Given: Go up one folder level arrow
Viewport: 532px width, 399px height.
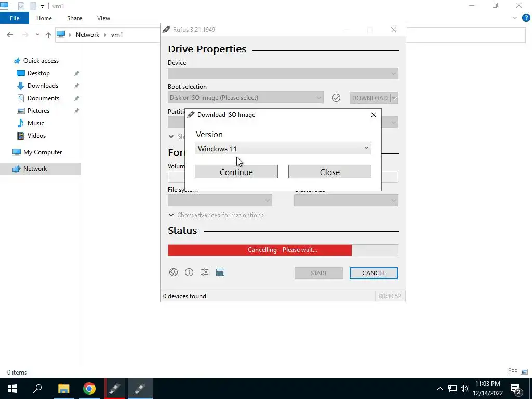Looking at the screenshot, I should [48, 35].
